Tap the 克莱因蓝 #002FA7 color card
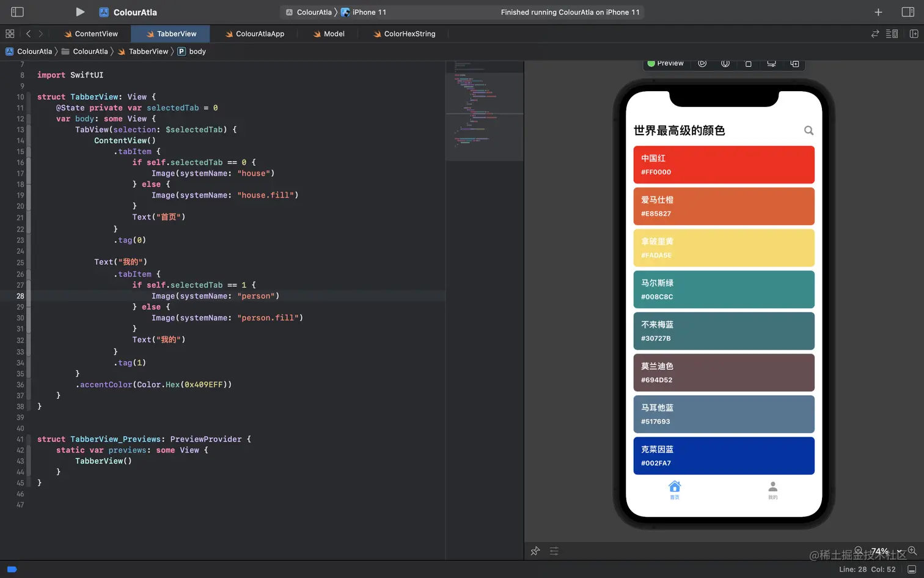 tap(724, 456)
